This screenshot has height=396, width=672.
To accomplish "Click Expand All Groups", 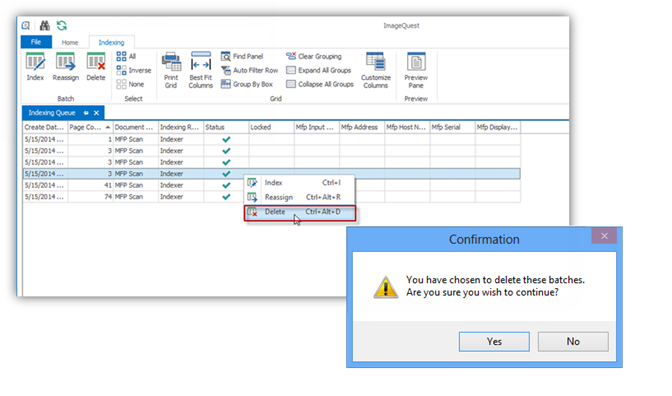I will tap(318, 70).
